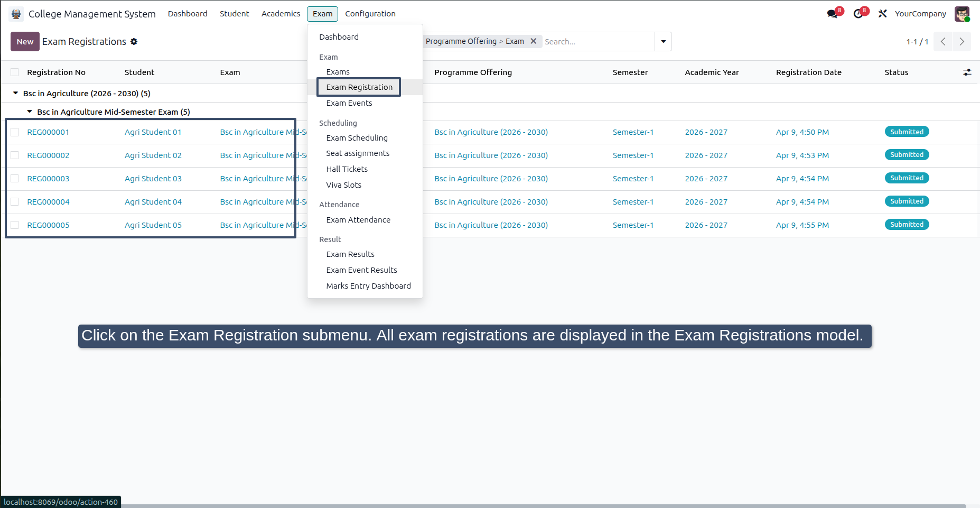Click the horizontal scrollbar at the bottom
The width and height of the screenshot is (980, 508).
point(543,506)
